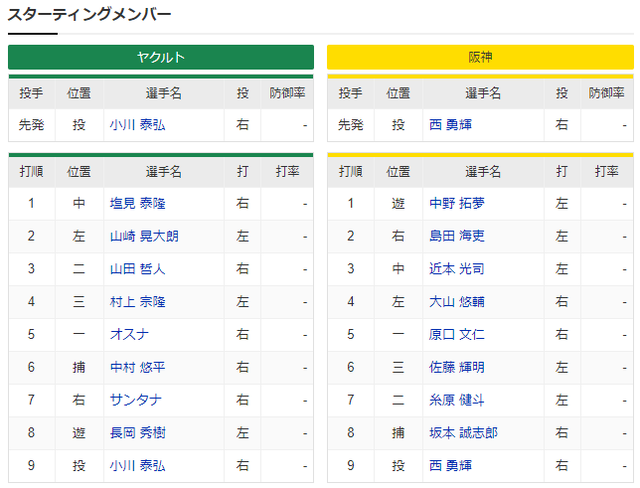Click position 二 in 糸原 健斗 row
The image size is (640, 488).
tap(398, 400)
